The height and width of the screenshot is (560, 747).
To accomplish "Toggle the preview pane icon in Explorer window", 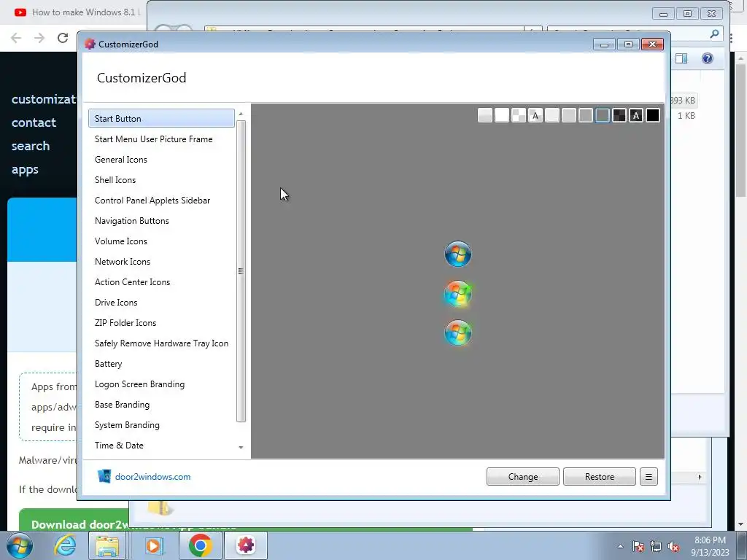I will (681, 58).
